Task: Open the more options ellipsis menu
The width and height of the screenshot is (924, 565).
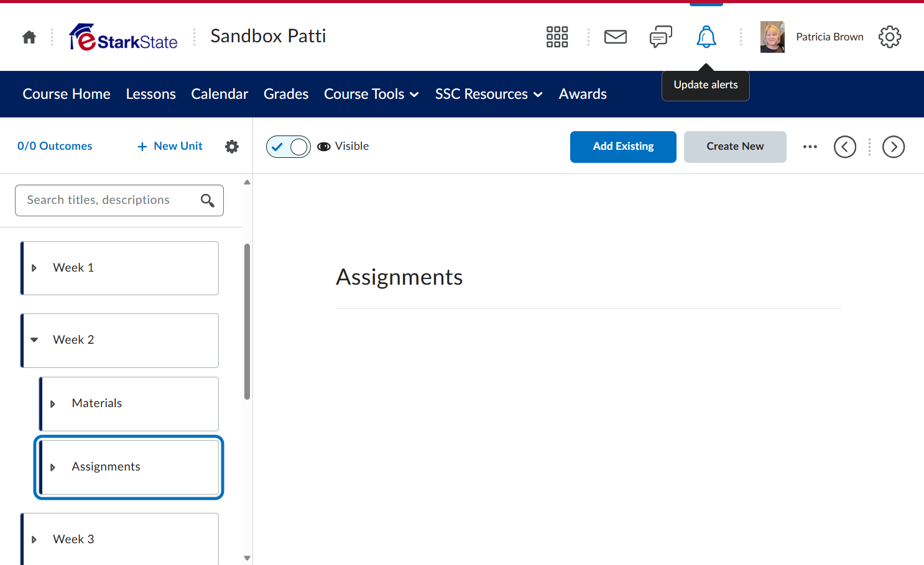Action: click(810, 147)
